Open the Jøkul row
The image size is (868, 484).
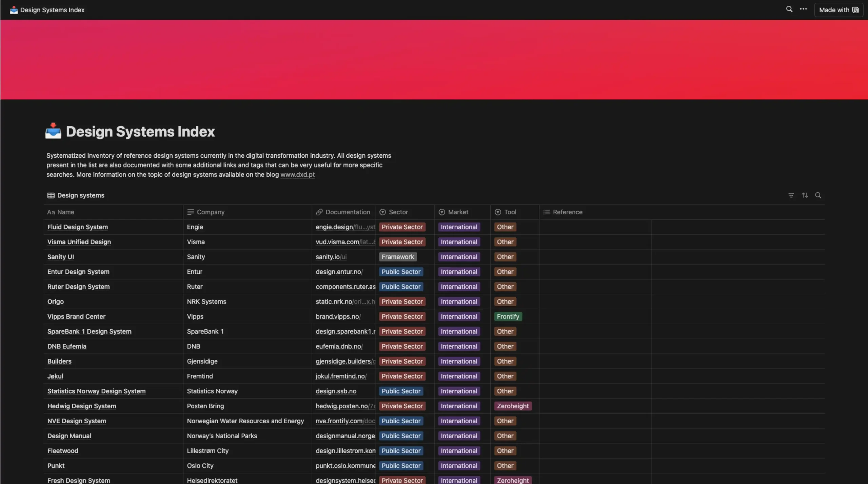click(x=55, y=376)
